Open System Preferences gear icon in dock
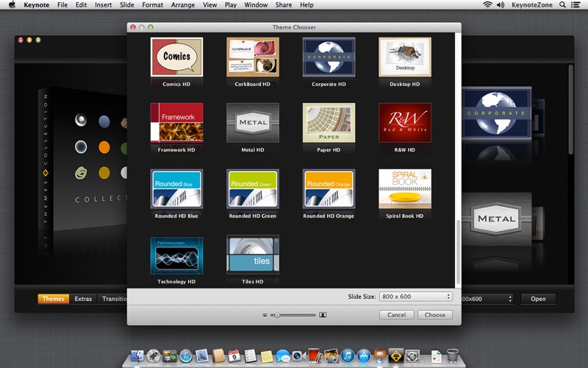The height and width of the screenshot is (368, 588). pyautogui.click(x=412, y=355)
